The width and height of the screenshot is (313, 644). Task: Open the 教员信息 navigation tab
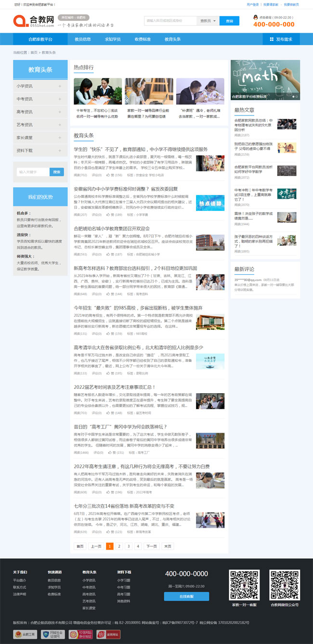83,39
